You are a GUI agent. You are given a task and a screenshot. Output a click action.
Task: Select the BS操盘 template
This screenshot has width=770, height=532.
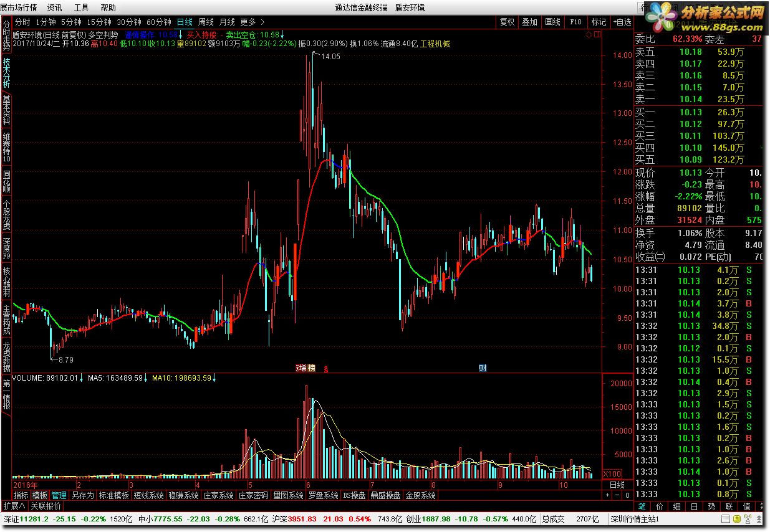[x=354, y=495]
